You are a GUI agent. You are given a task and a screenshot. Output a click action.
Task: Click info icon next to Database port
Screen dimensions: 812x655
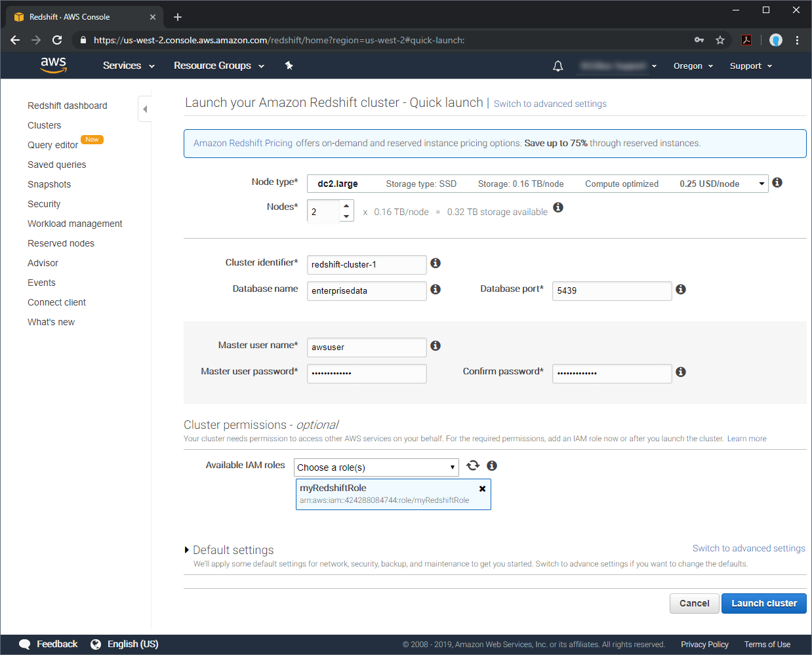(x=681, y=289)
